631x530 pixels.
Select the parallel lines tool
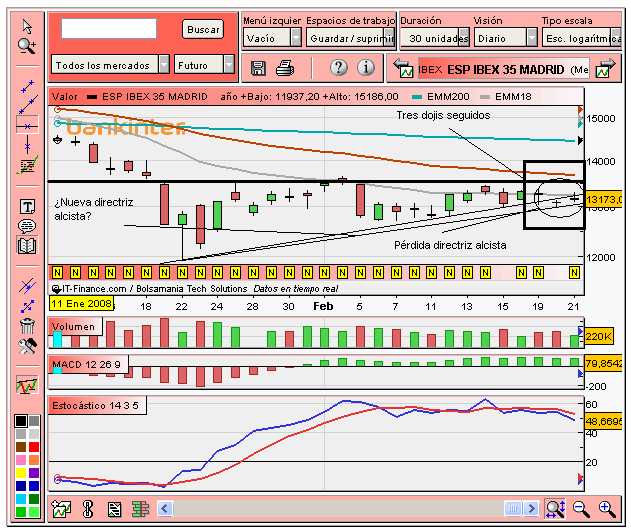(x=27, y=286)
